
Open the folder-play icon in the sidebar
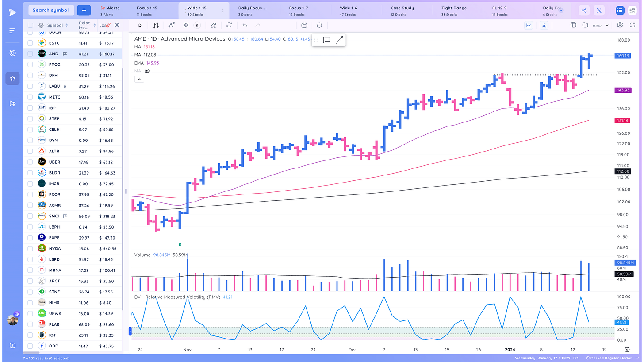(x=12, y=103)
